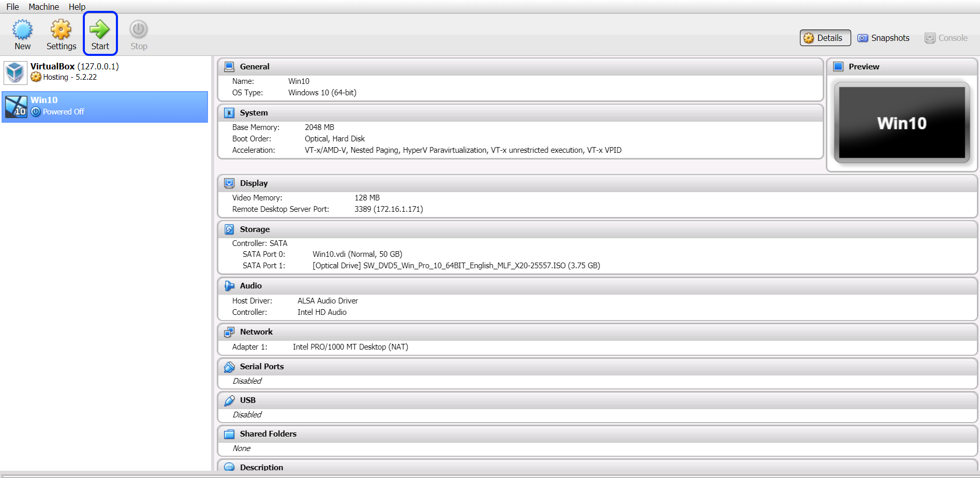Click the Remote Desktop port 3389 value
Screen dimensions: 980x478
pos(389,209)
